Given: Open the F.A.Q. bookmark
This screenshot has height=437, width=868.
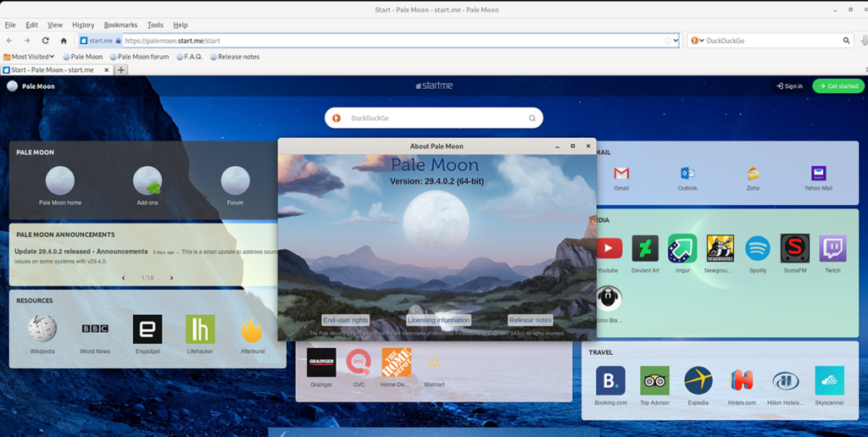Looking at the screenshot, I should 189,57.
